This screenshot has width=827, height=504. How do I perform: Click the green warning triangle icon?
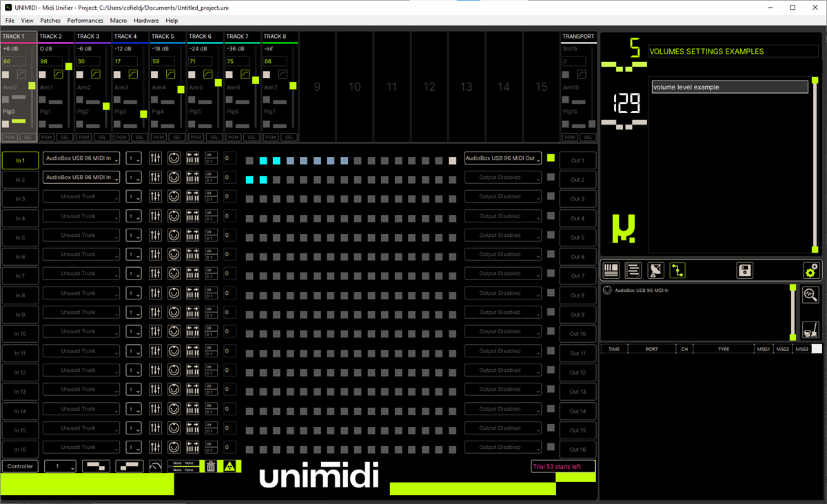[x=229, y=466]
